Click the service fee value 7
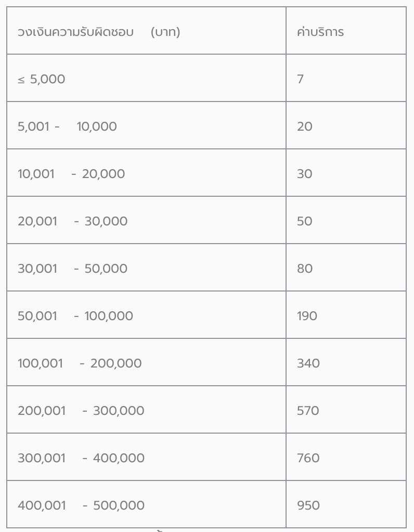Viewport: 414px width, 532px height. 301,79
